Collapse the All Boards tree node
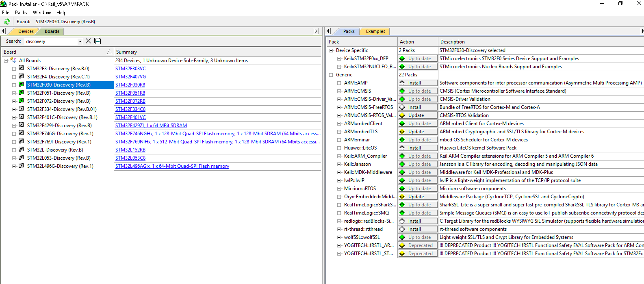This screenshot has height=284, width=644. [6, 61]
